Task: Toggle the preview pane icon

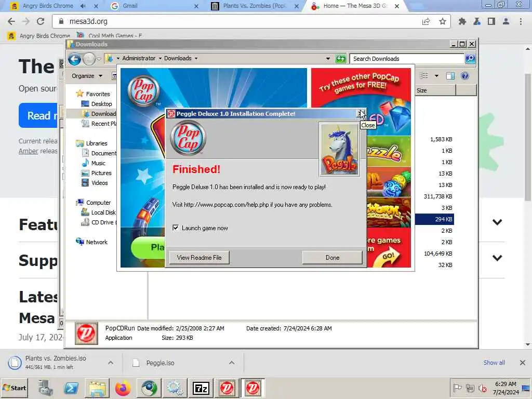Action: [x=450, y=76]
